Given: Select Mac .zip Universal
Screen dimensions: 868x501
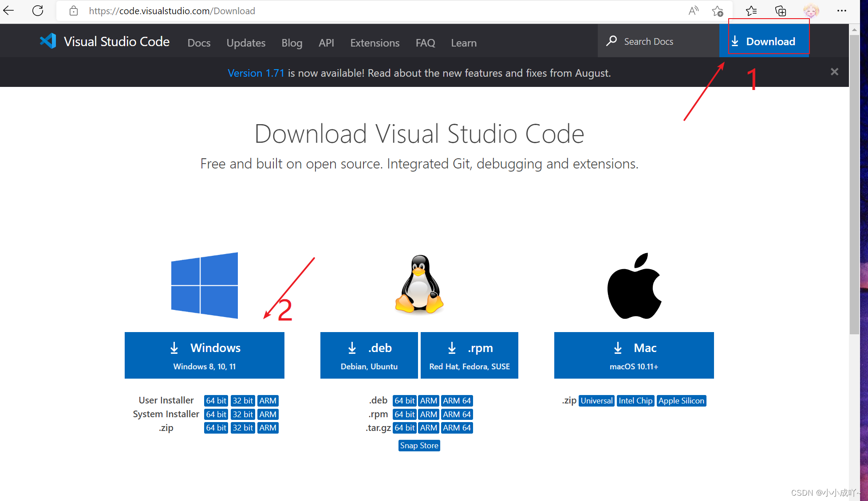Looking at the screenshot, I should (x=596, y=401).
